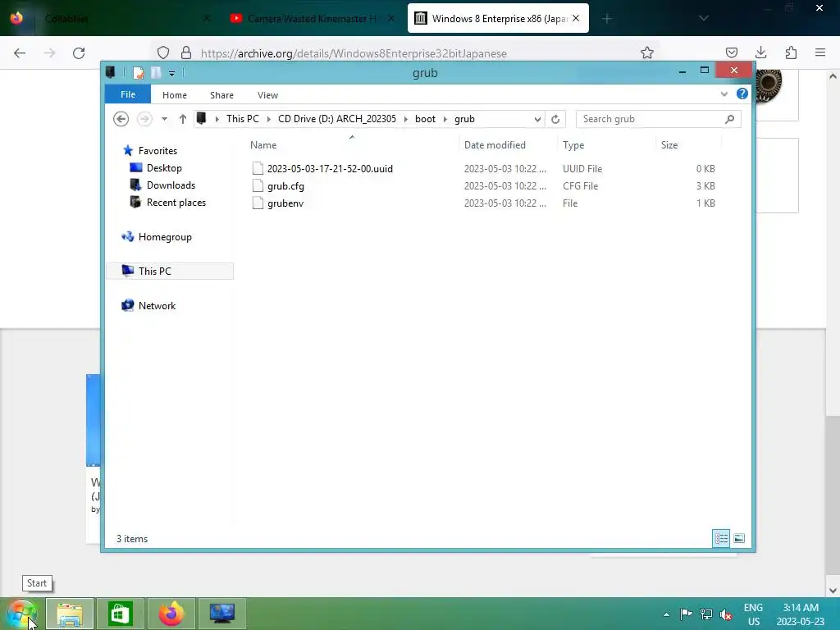The height and width of the screenshot is (630, 840).
Task: Select Homegroup in navigation pane
Action: click(165, 237)
